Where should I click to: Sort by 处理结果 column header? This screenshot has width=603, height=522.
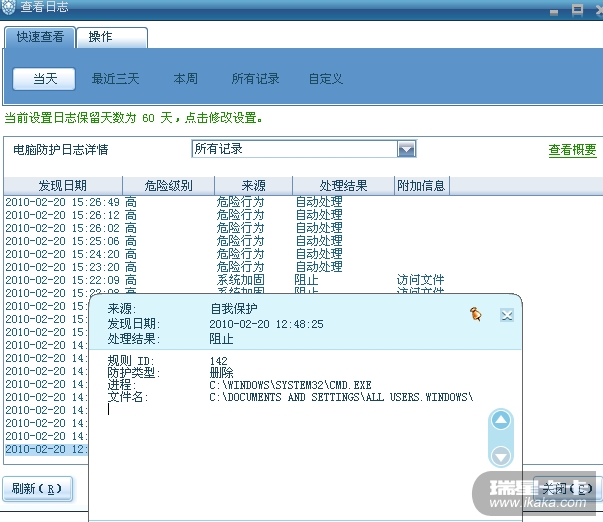click(343, 186)
